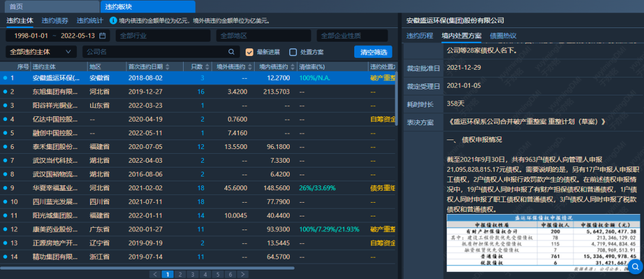This screenshot has height=279, width=644.
Task: Select the 融创中国控股 row
Action: click(x=197, y=133)
